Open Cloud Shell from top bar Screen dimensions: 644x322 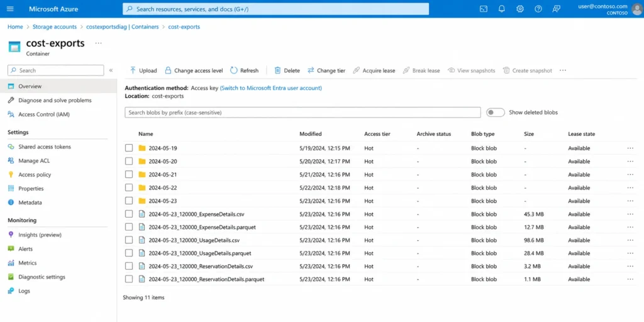click(x=484, y=9)
